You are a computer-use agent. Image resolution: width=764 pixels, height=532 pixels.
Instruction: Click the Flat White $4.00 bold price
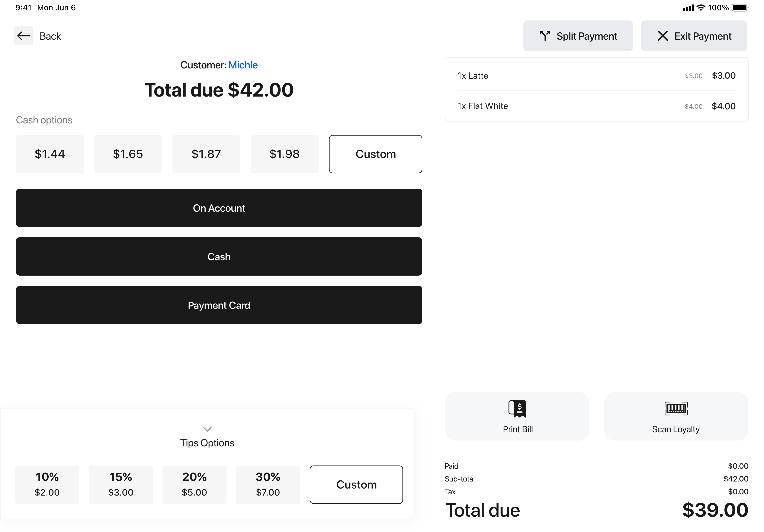click(x=723, y=106)
